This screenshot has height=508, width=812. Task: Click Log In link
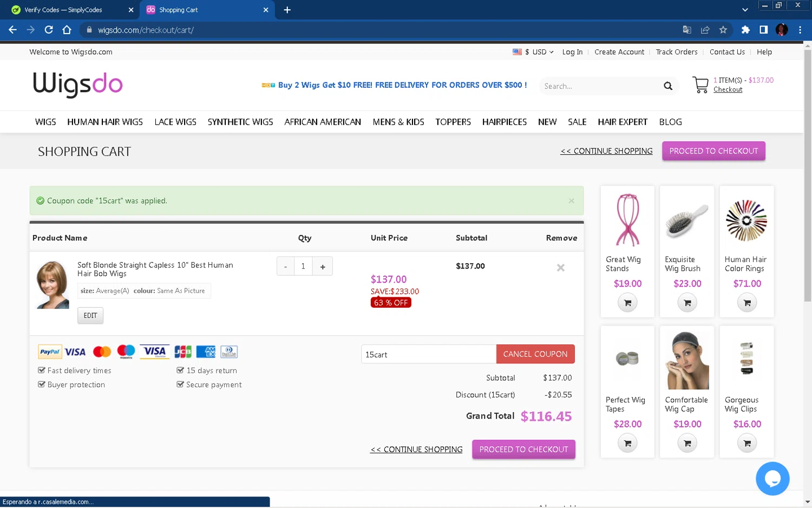pos(572,52)
